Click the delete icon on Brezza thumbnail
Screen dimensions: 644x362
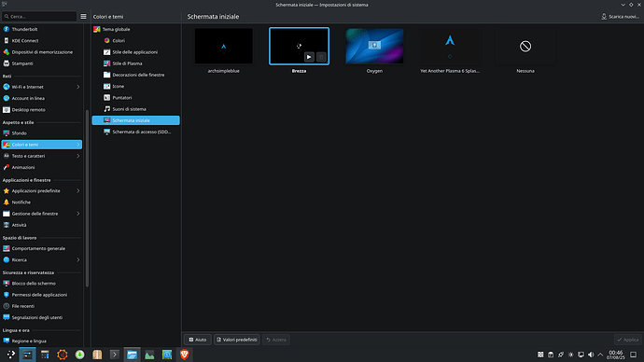click(x=321, y=57)
